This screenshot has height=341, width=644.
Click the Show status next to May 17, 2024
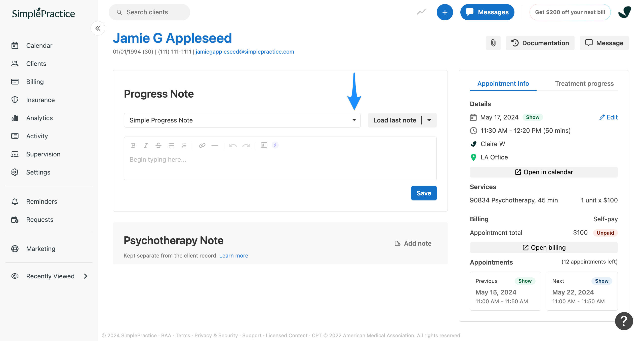click(x=533, y=117)
